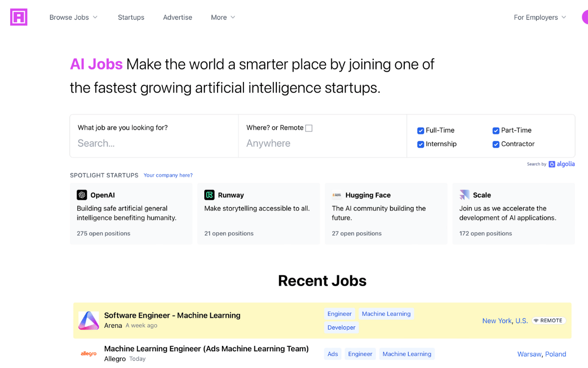The image size is (588, 368).
Task: Click the Runway logo icon
Action: point(209,195)
